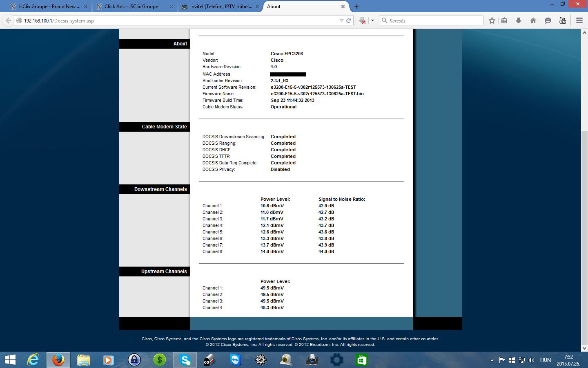
Task: Click the HUN keyboard language indicator
Action: pos(546,360)
